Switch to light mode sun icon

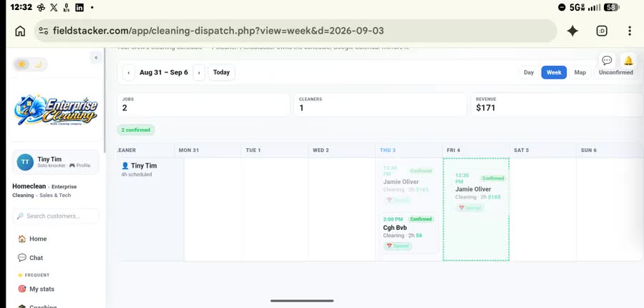pos(21,64)
